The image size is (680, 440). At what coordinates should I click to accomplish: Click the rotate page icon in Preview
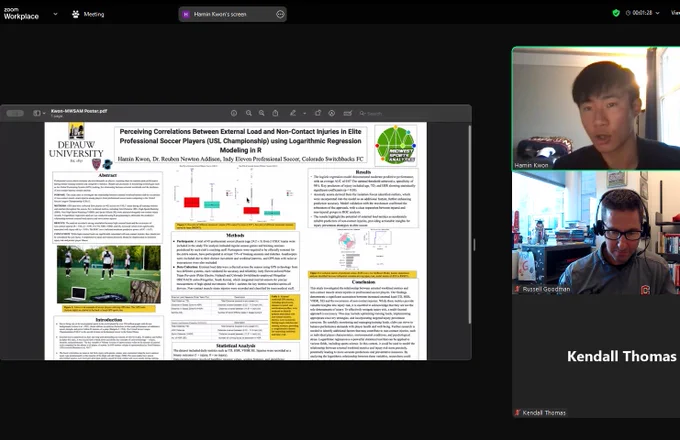click(317, 113)
